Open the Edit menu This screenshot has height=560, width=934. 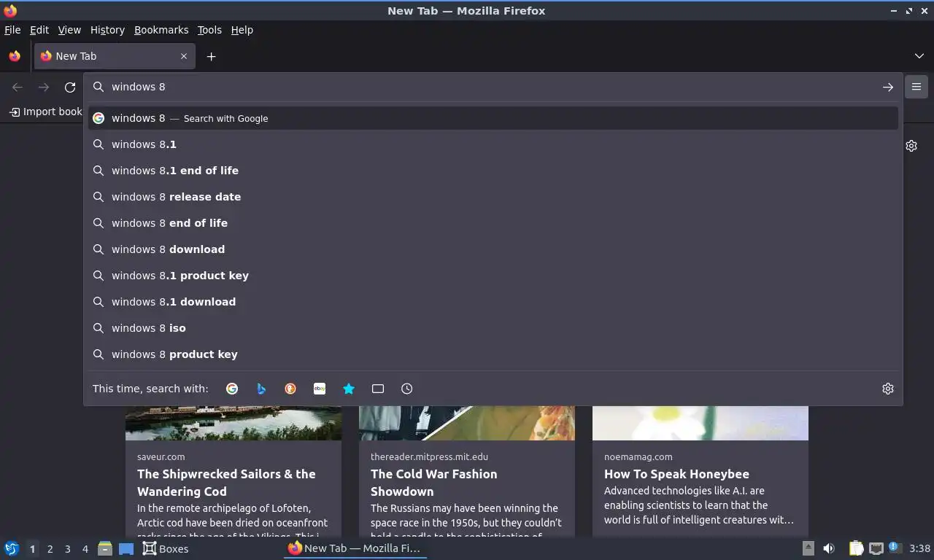tap(39, 30)
